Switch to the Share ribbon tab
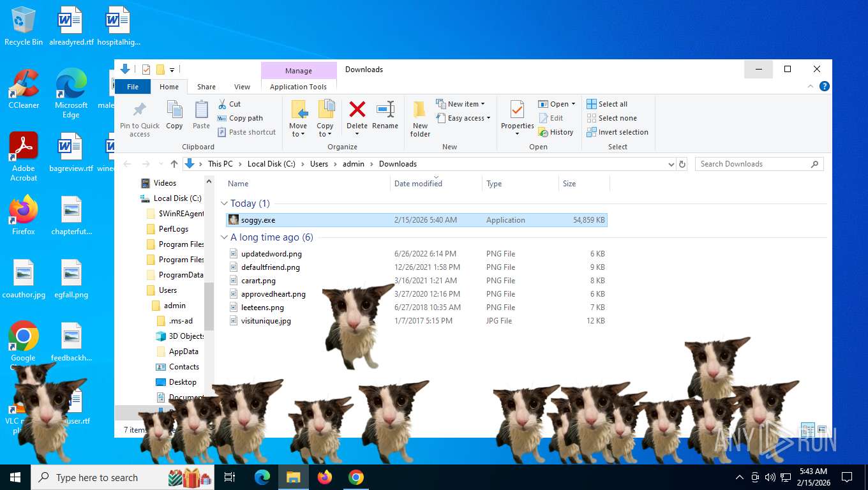This screenshot has width=868, height=490. (206, 87)
